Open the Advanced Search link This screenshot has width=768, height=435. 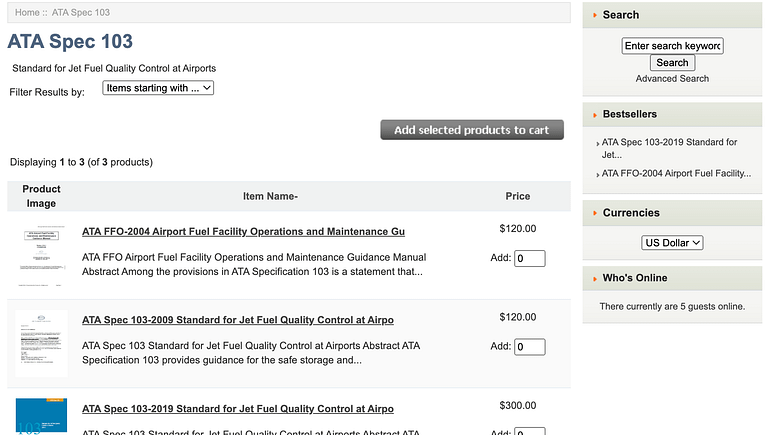click(672, 78)
